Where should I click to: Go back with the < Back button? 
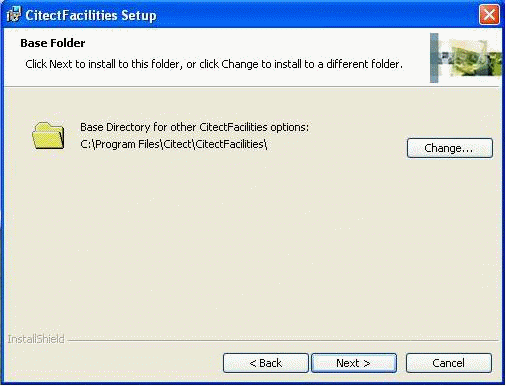pyautogui.click(x=266, y=363)
